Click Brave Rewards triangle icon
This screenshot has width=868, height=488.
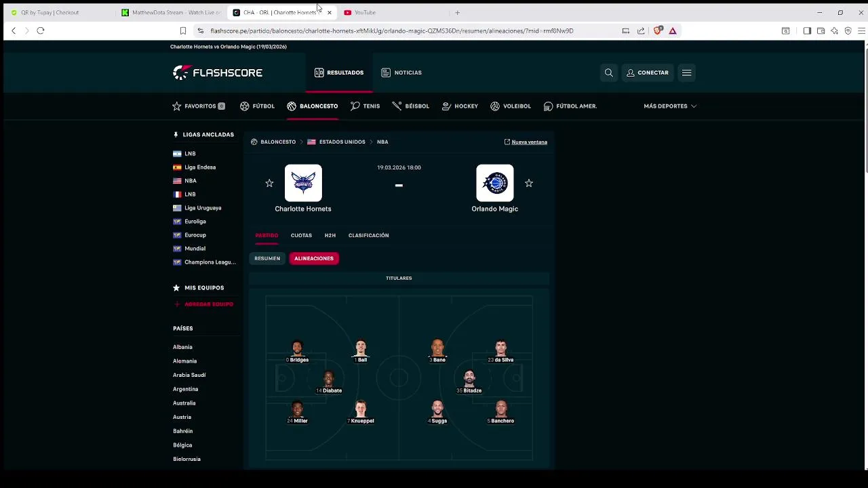coord(673,30)
